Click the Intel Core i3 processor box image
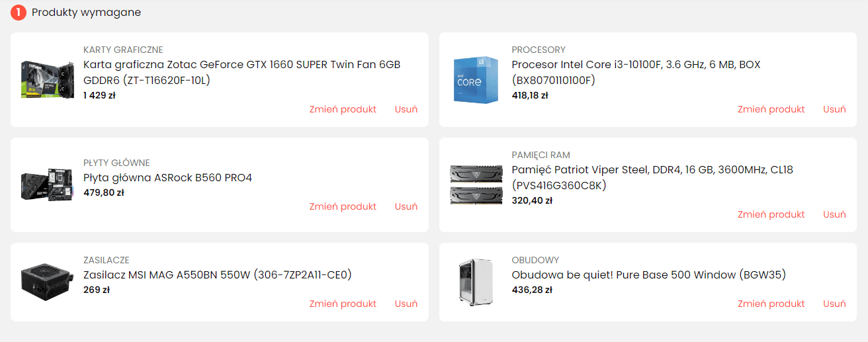 click(476, 80)
